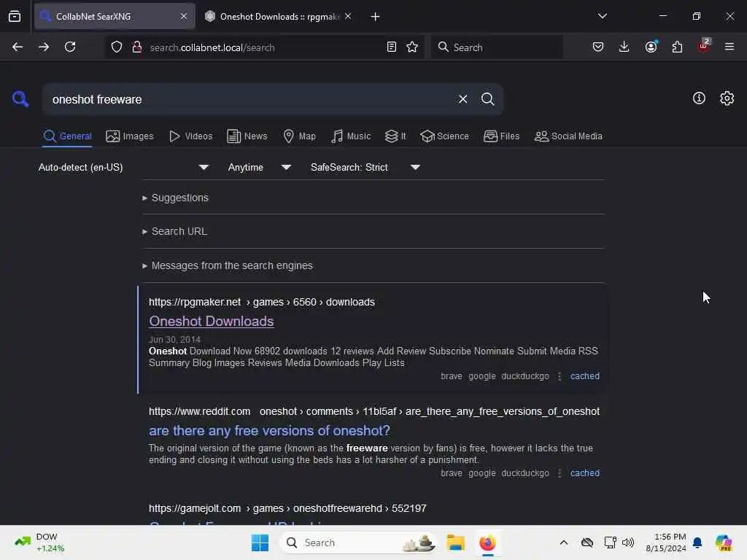
Task: Open cached copy of reddit result
Action: tap(584, 472)
